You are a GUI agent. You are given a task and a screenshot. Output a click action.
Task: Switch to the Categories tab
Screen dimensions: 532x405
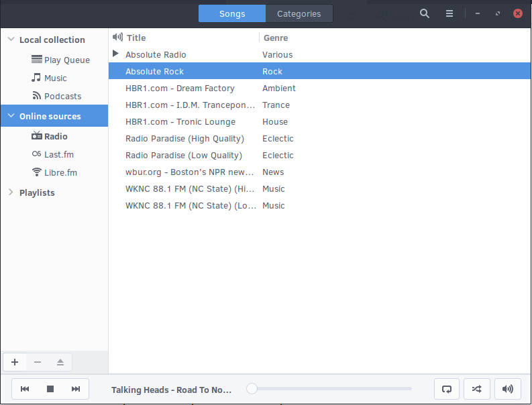click(299, 13)
